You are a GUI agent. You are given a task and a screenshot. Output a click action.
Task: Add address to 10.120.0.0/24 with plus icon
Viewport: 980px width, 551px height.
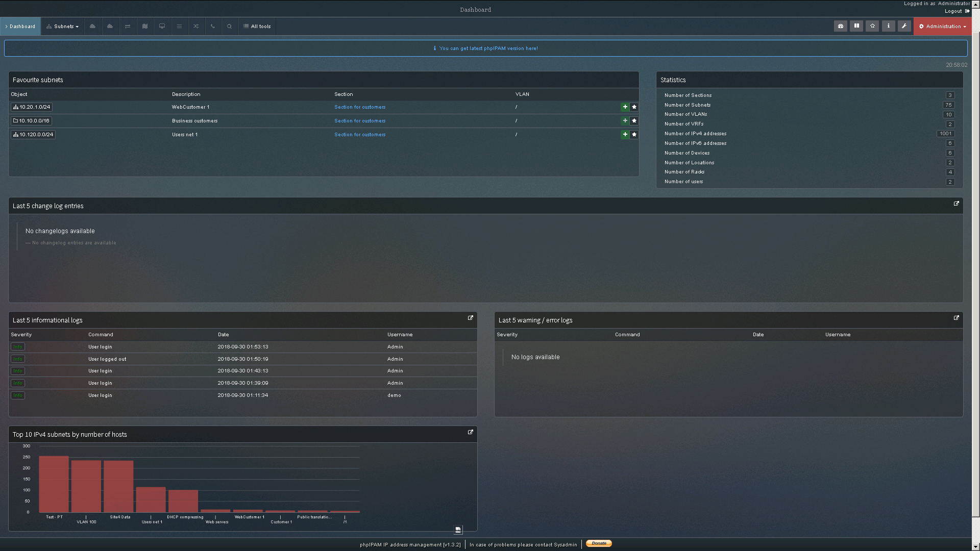tap(625, 135)
